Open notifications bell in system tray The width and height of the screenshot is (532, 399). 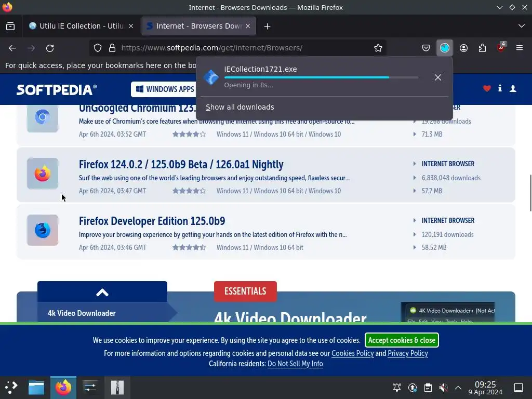coord(396,387)
